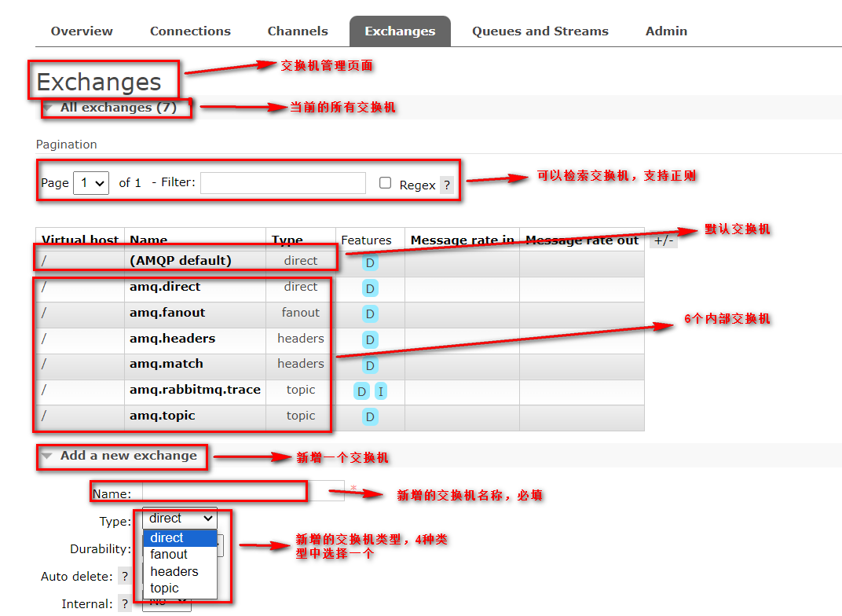Collapse the Add a new exchange section

[128, 456]
